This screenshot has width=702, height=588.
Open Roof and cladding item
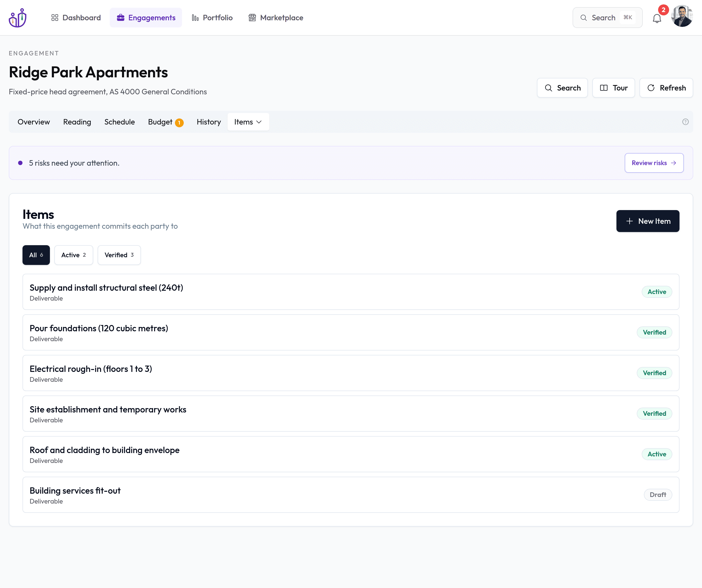click(x=351, y=454)
